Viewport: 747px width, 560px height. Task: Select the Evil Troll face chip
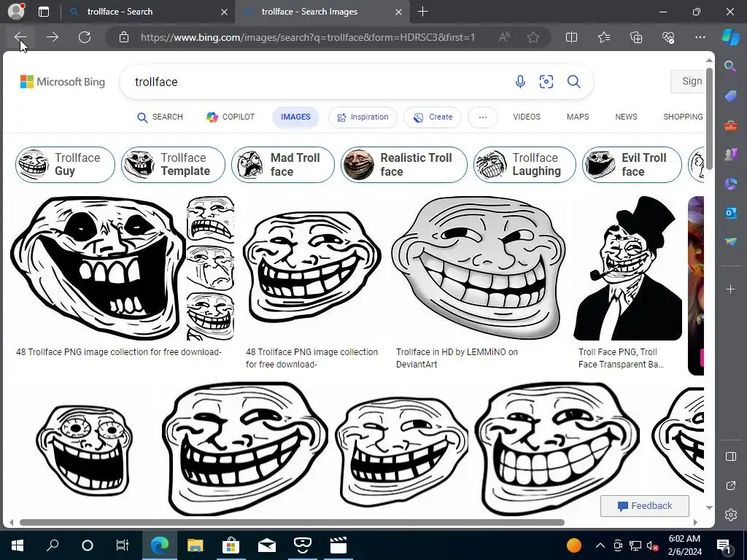(x=632, y=165)
